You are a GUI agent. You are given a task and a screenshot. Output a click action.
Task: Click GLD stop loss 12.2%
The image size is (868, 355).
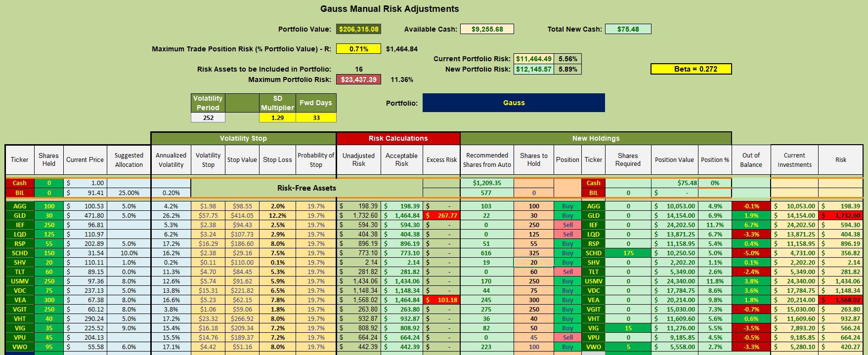[x=277, y=215]
